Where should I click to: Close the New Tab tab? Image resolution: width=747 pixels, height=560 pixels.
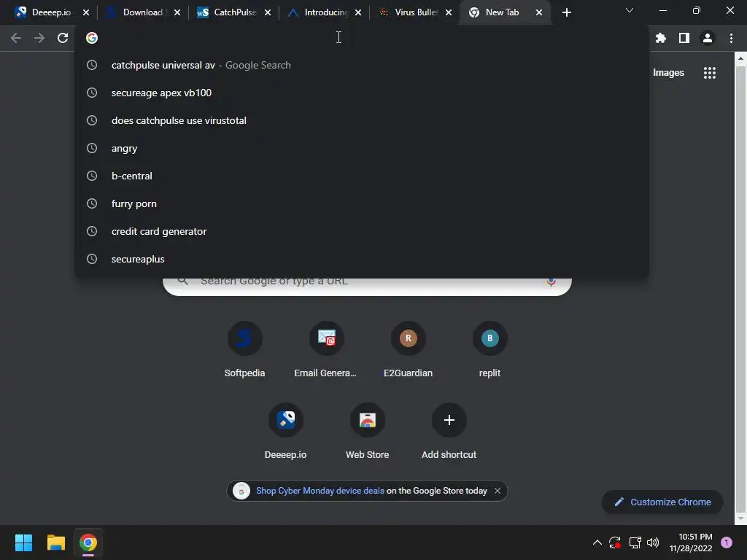pyautogui.click(x=539, y=12)
